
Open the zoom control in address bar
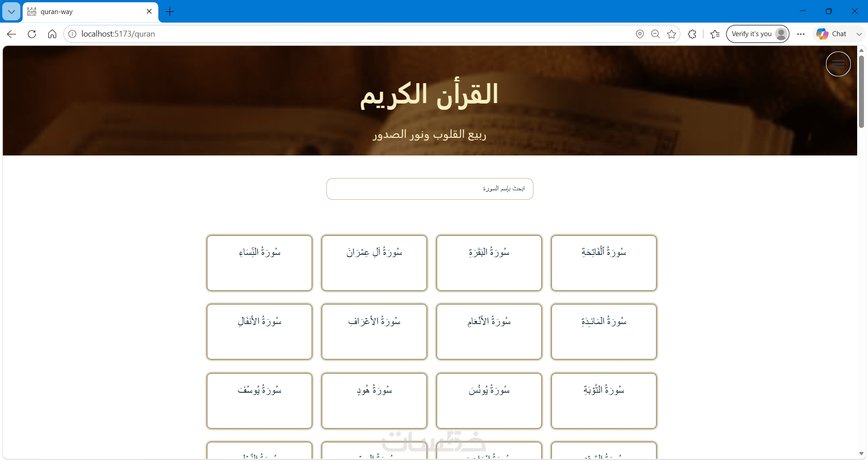click(656, 34)
